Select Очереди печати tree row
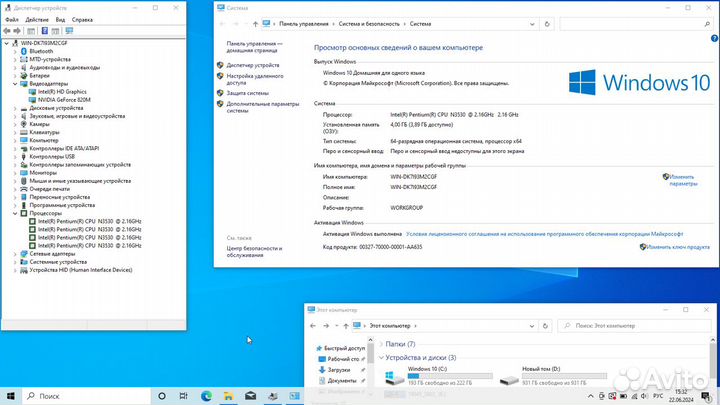The image size is (720, 405). point(45,189)
